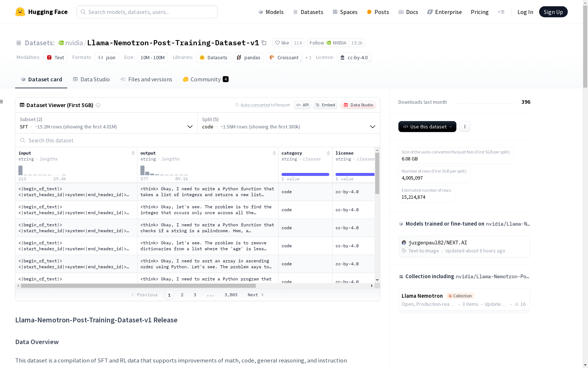Show additional libraries with +1
The width and height of the screenshot is (588, 368).
point(308,57)
